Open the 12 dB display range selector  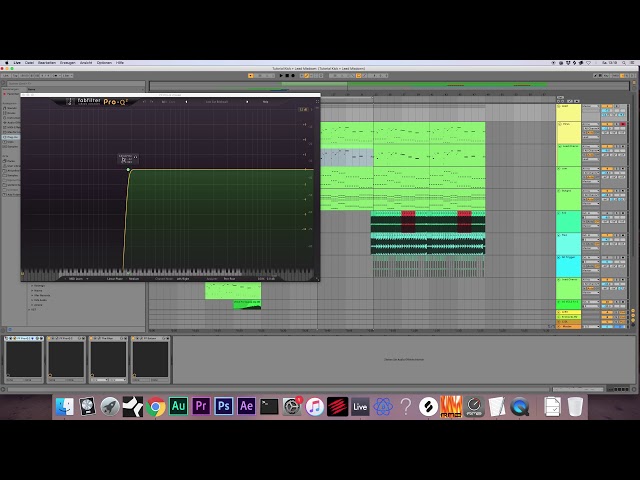point(304,109)
